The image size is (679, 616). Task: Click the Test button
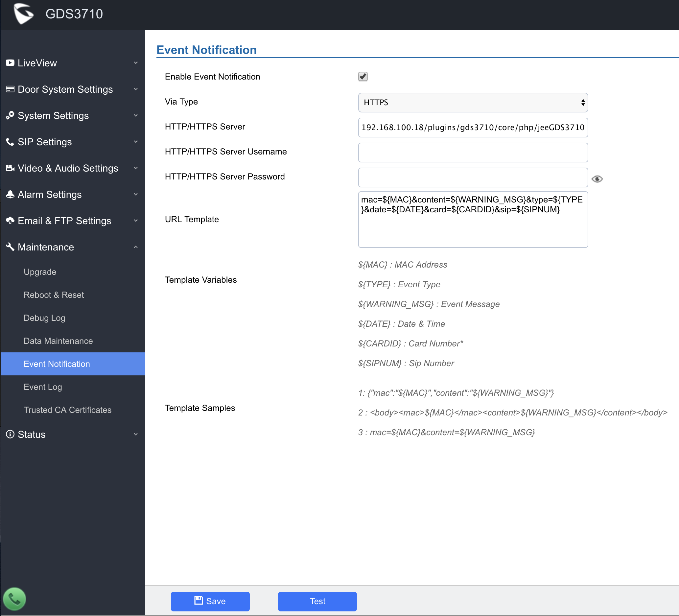tap(317, 601)
